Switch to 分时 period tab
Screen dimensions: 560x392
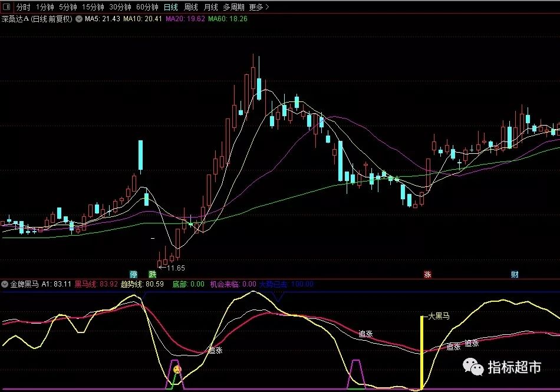[x=23, y=7]
